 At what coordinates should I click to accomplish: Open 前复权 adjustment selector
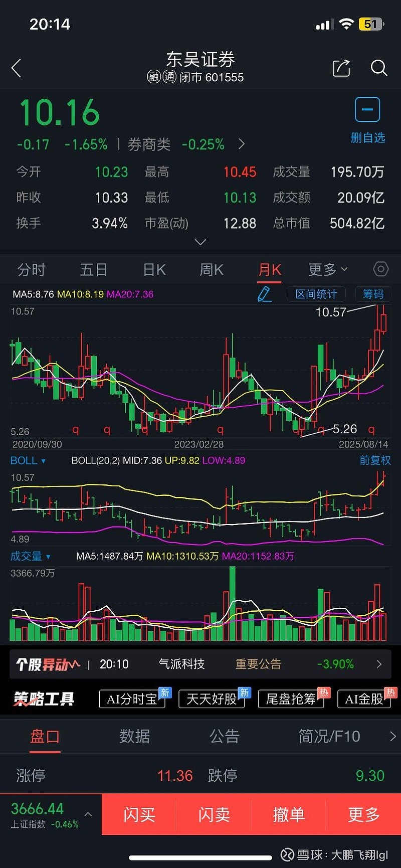pos(375,460)
